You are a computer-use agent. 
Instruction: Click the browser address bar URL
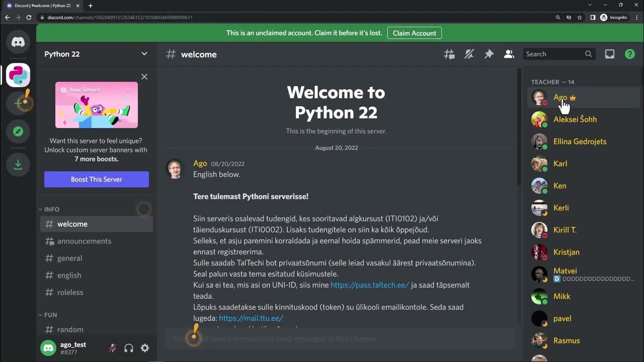pos(120,17)
